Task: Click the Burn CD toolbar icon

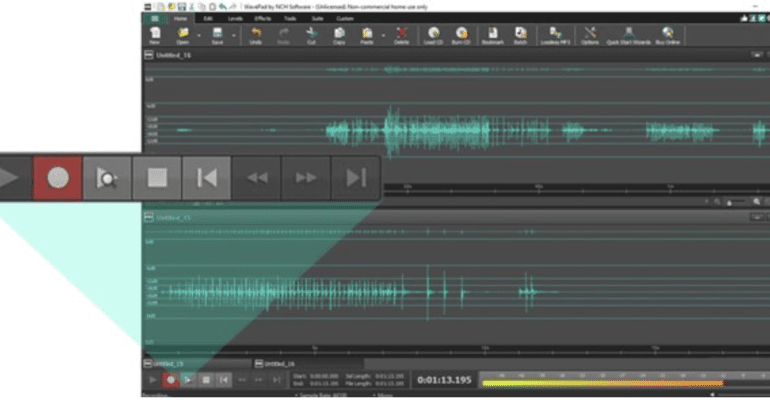Action: tap(461, 36)
